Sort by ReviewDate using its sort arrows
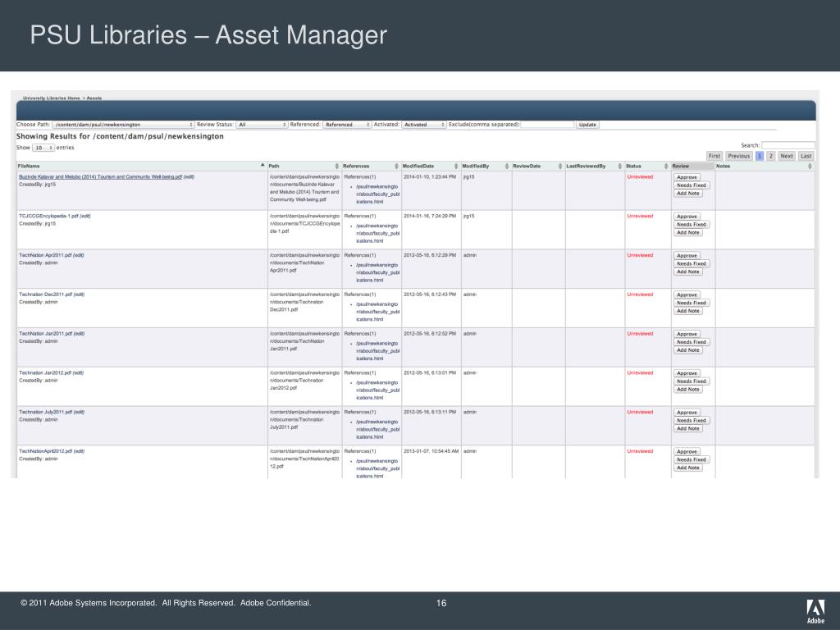 560,166
